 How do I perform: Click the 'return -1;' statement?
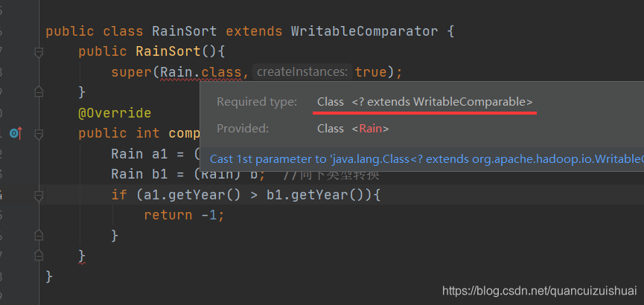tap(185, 215)
